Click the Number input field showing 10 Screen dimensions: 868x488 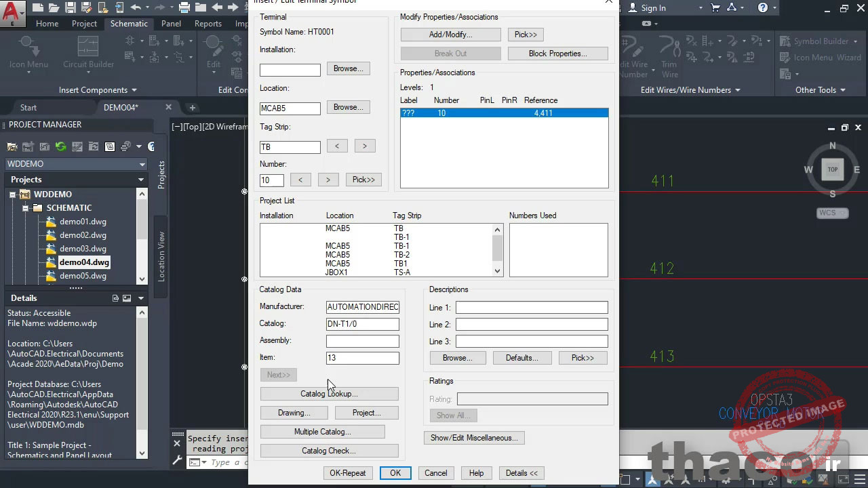coord(271,180)
